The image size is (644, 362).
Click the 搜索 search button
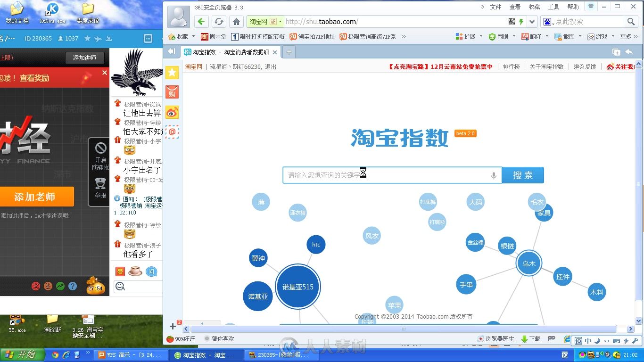coord(523,175)
